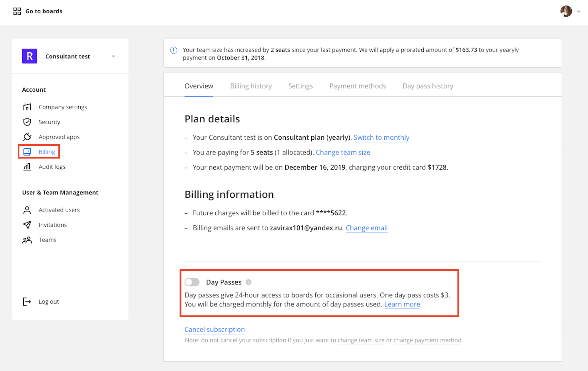588x371 pixels.
Task: Click the Company settings building icon
Action: [x=27, y=107]
